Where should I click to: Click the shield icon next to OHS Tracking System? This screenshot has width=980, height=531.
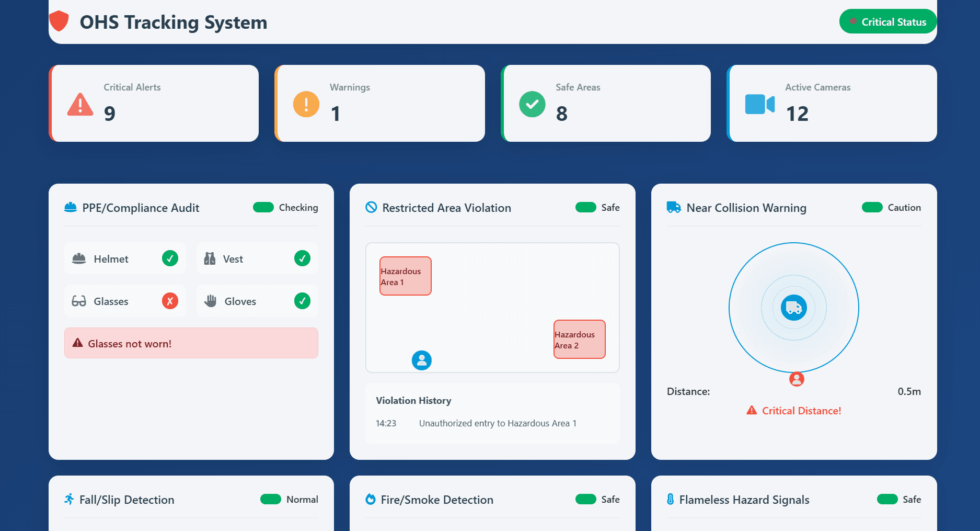point(59,21)
